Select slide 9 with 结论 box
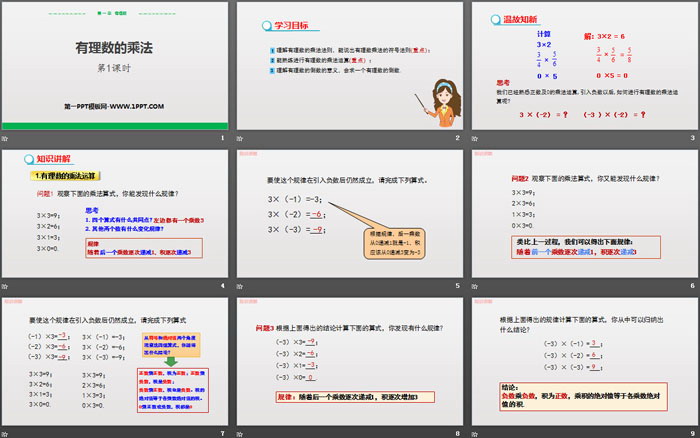 tap(582, 361)
